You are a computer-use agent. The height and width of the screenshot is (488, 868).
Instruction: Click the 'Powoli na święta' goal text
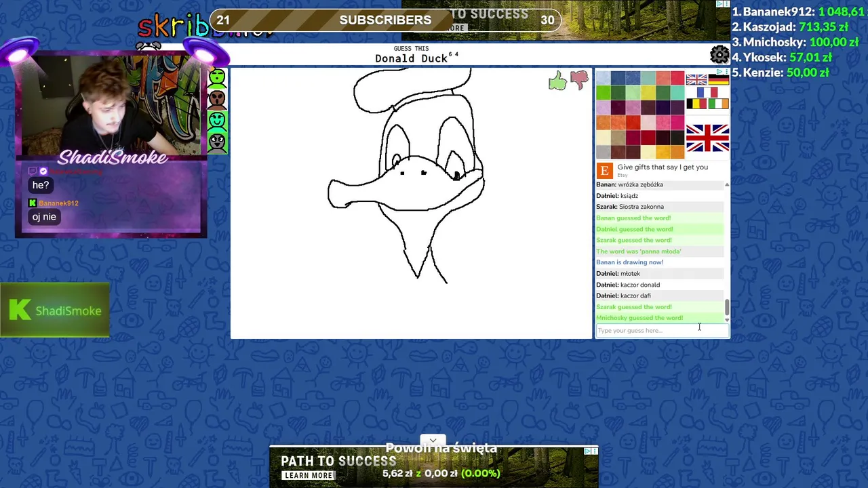441,448
